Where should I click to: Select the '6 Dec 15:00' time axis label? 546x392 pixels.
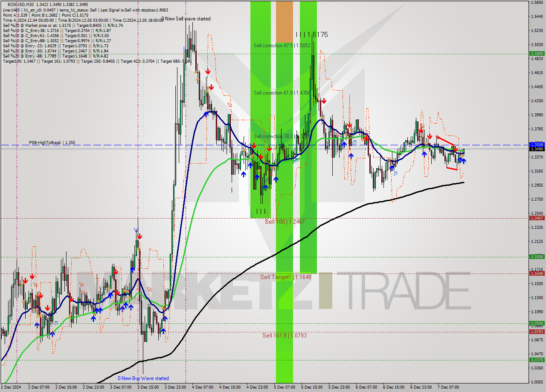coord(394,387)
